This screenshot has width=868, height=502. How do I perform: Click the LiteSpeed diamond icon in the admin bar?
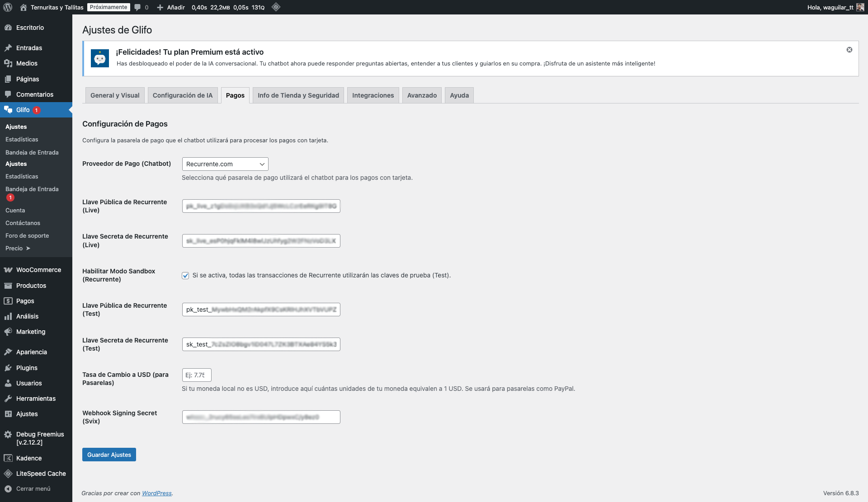276,7
